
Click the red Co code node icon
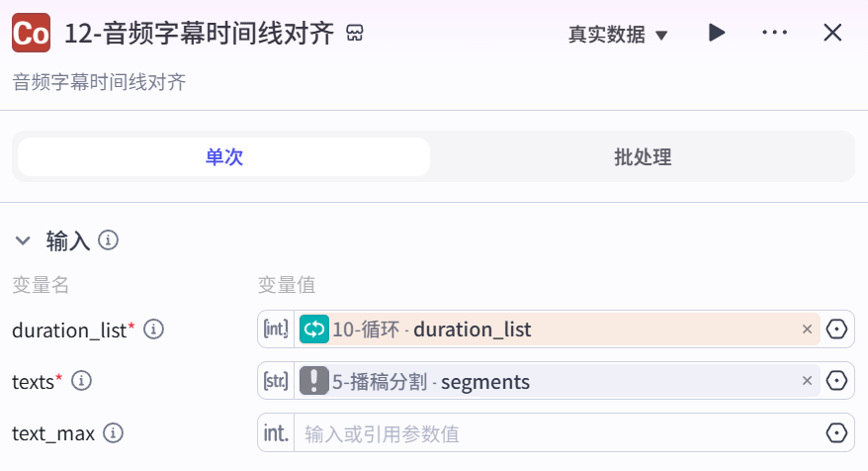pyautogui.click(x=31, y=34)
